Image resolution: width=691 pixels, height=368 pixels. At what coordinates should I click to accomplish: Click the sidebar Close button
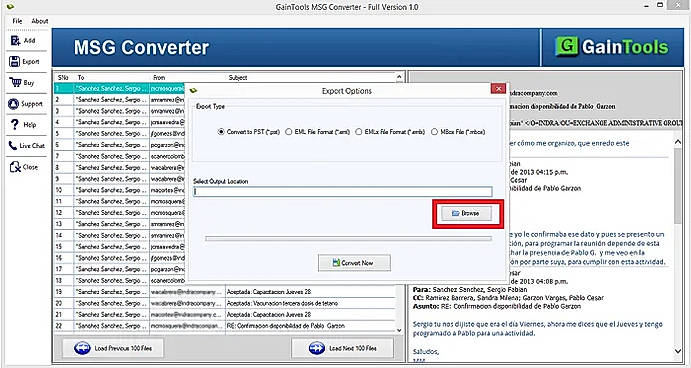24,167
